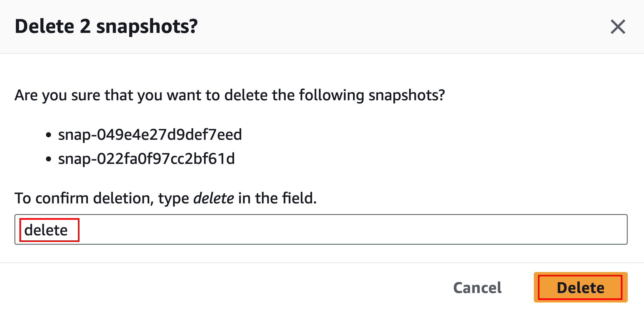The width and height of the screenshot is (644, 309).
Task: Click the italic delete word in instructions
Action: pos(213,198)
